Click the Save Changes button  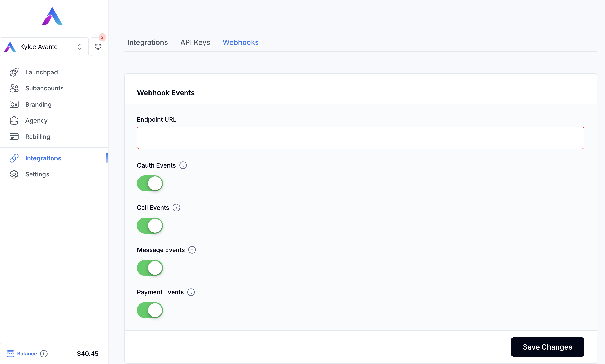tap(547, 347)
